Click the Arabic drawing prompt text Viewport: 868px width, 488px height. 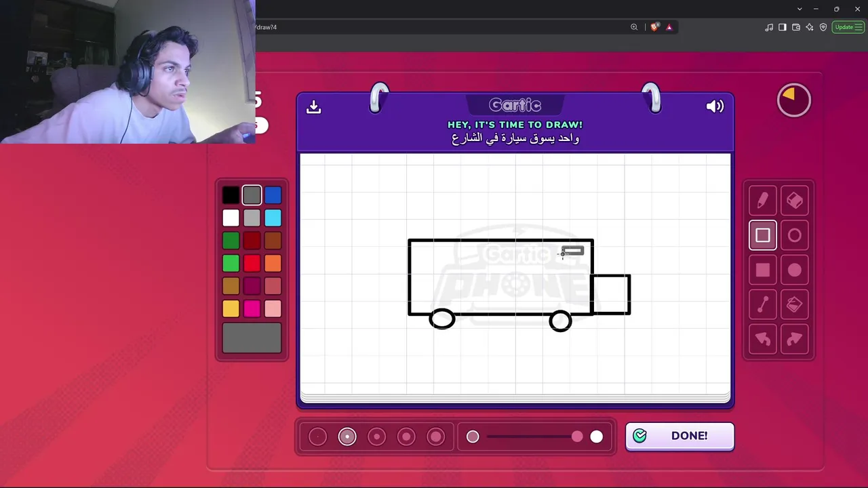(515, 138)
